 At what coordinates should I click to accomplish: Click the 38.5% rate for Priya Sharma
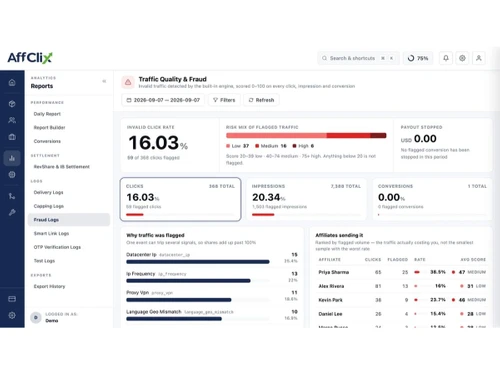(438, 272)
